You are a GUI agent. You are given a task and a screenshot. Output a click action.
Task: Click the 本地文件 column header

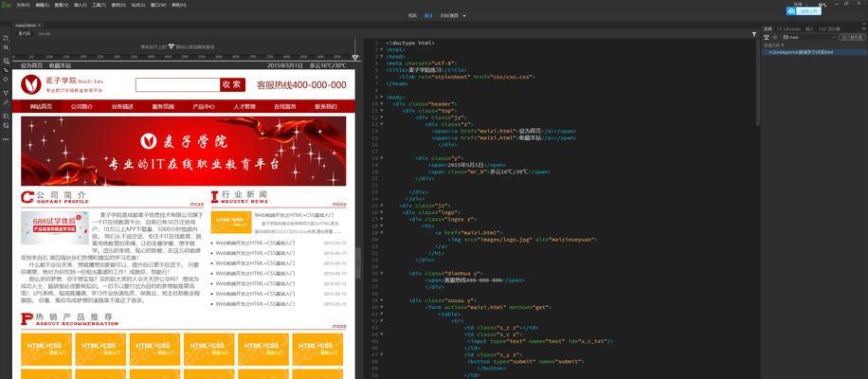coord(772,45)
